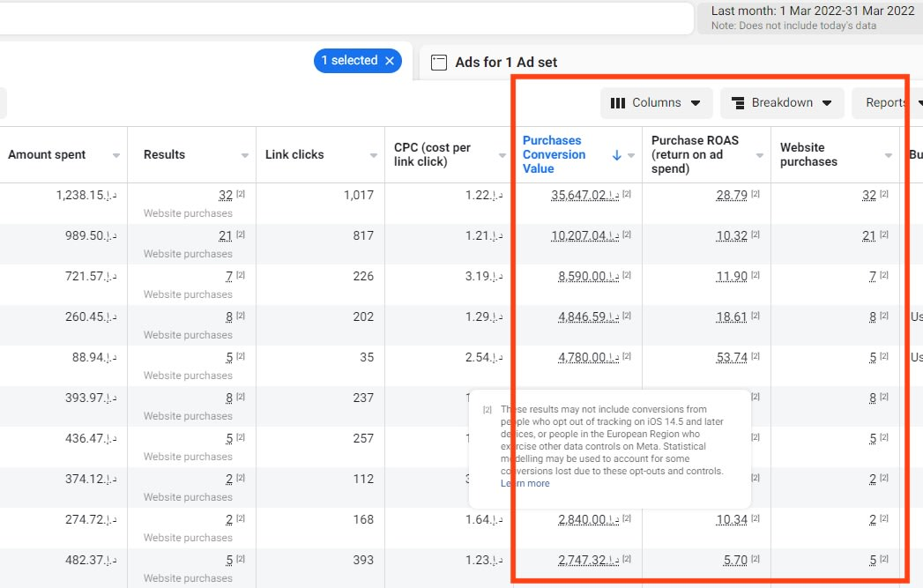This screenshot has width=923, height=588.
Task: Click conversion value 10,207.04
Action: tap(584, 236)
